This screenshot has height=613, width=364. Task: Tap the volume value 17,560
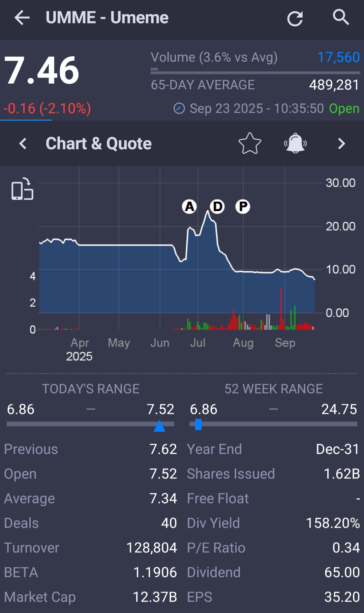pos(339,57)
